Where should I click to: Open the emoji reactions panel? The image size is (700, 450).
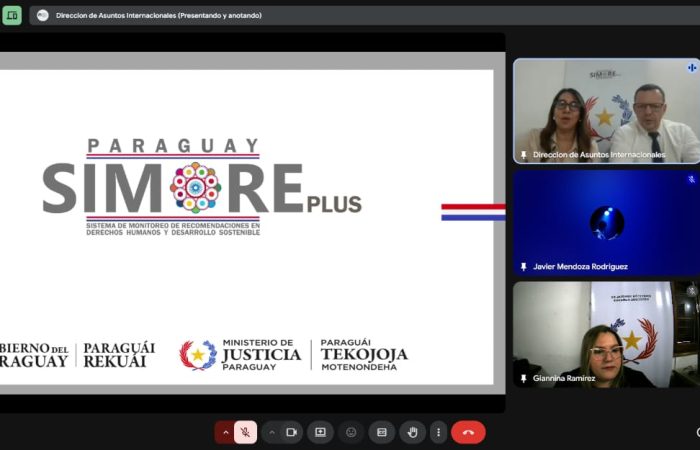pyautogui.click(x=351, y=432)
